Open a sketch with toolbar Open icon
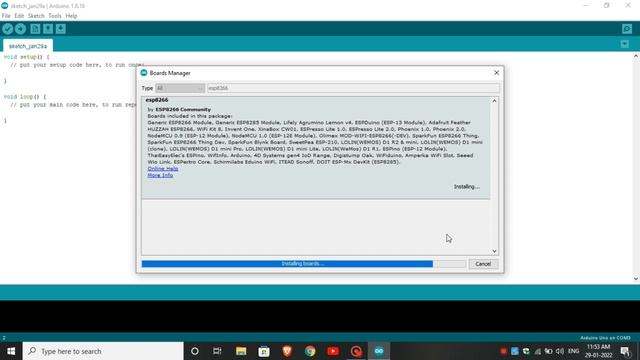Image resolution: width=640 pixels, height=360 pixels. tap(48, 29)
